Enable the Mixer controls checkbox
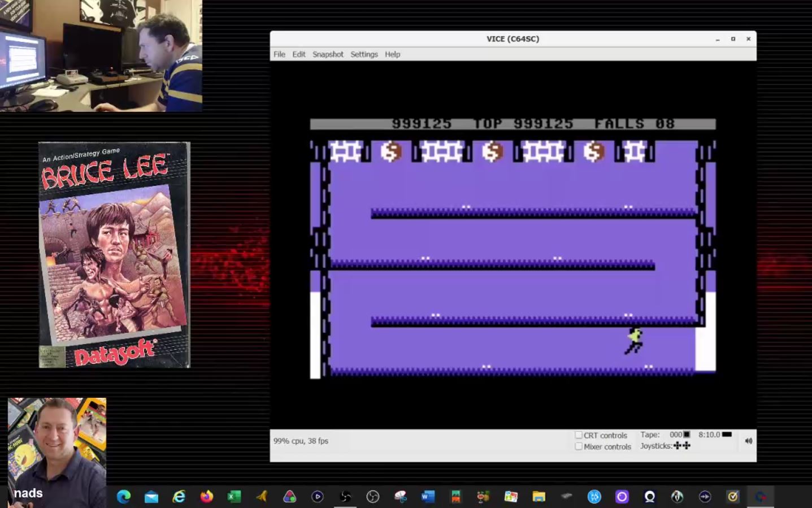Screen dimensions: 812x508 [579, 446]
